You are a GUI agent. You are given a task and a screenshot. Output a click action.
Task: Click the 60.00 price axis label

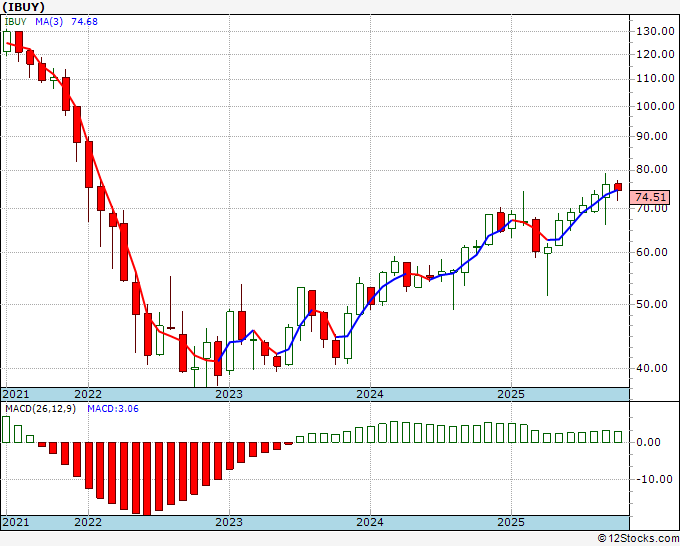tap(652, 252)
